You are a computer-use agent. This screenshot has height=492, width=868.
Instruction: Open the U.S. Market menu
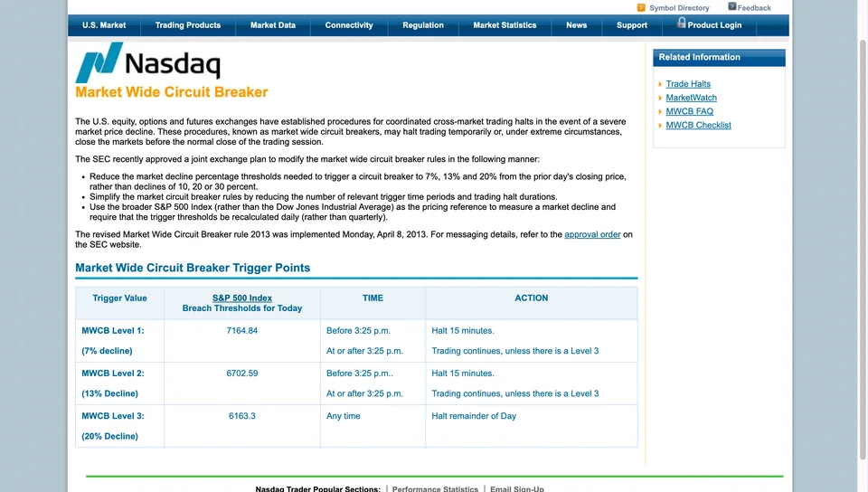coord(104,25)
